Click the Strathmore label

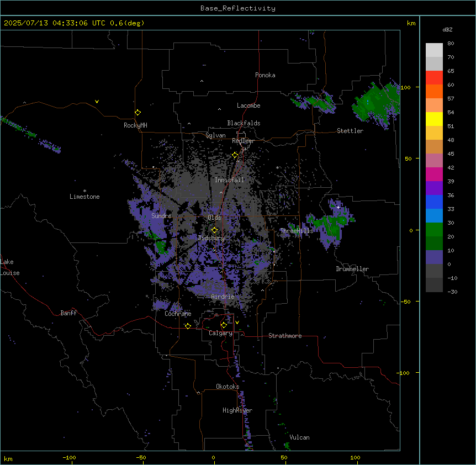285,336
